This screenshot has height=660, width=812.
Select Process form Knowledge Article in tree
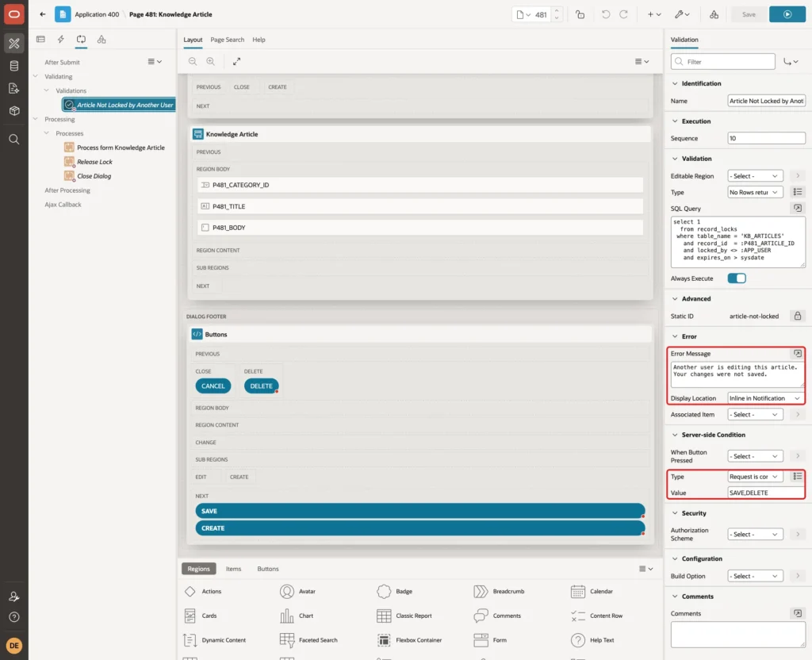pos(121,148)
